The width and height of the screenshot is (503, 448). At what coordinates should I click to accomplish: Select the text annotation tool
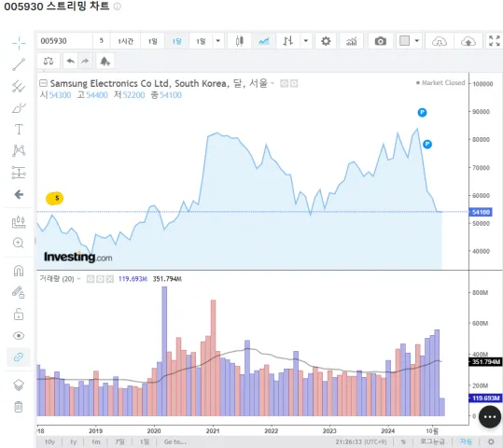19,130
